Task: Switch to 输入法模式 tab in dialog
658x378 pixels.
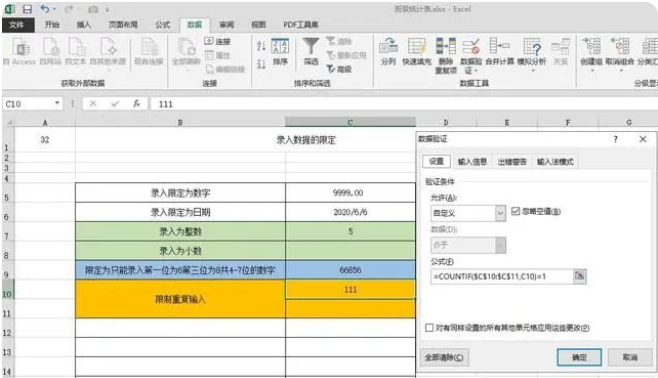Action: coord(555,162)
